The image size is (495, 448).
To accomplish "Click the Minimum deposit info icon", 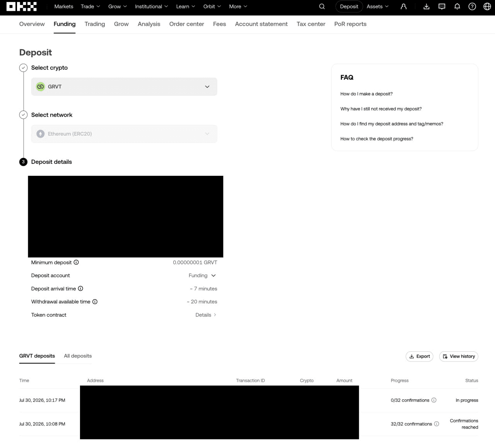I will point(76,262).
